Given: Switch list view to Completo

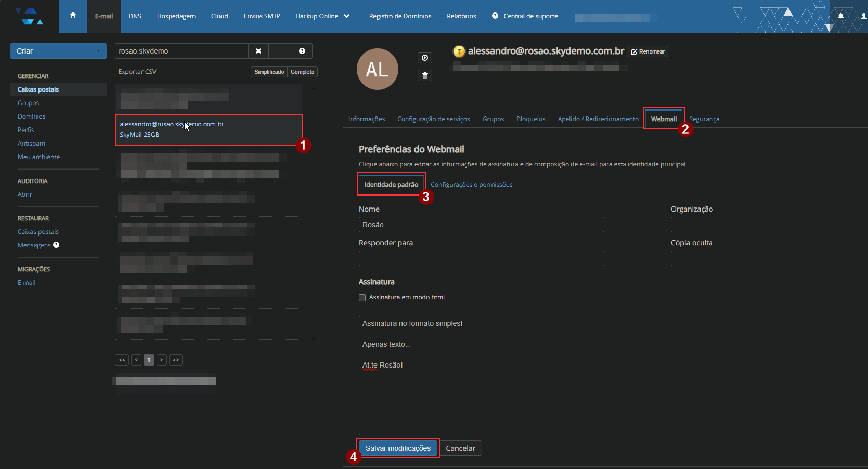Looking at the screenshot, I should [302, 72].
